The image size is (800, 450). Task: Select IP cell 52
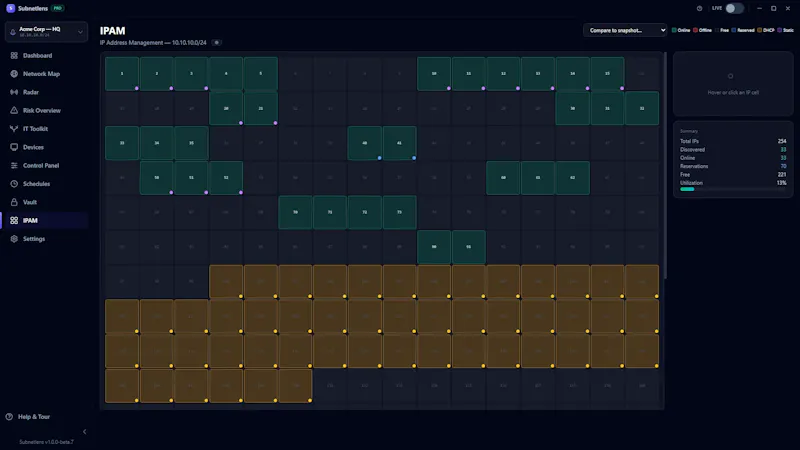point(226,178)
